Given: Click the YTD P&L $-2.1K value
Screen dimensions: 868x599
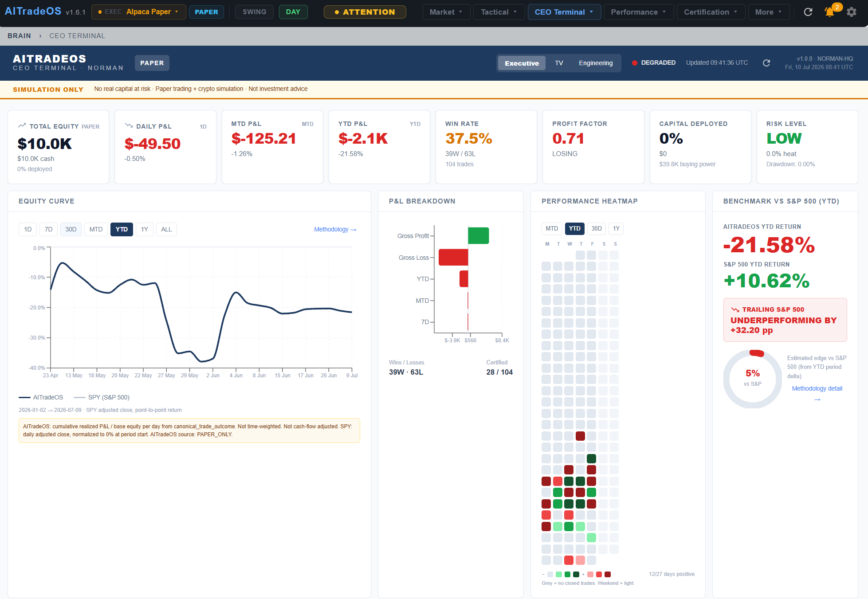Looking at the screenshot, I should coord(363,139).
